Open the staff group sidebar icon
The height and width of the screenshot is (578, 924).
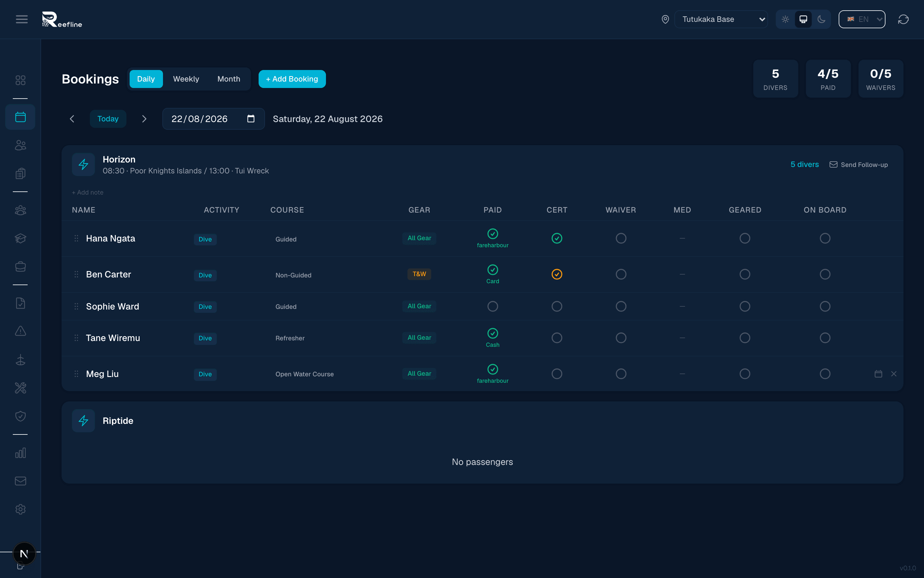(20, 210)
